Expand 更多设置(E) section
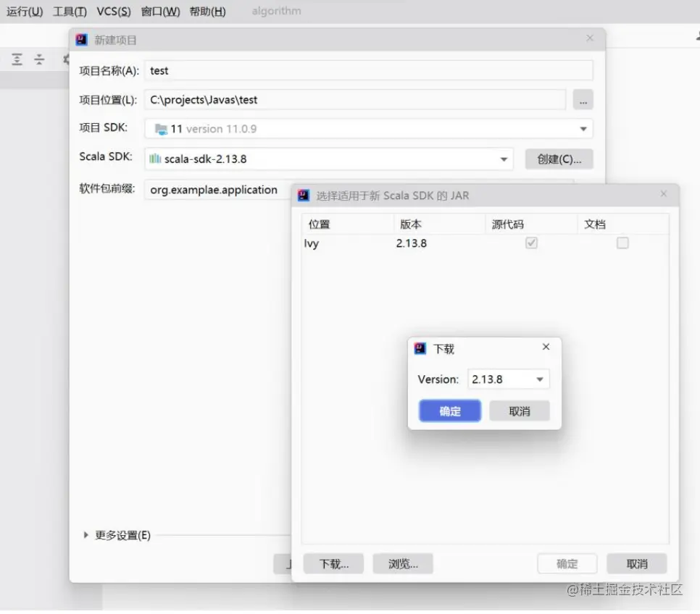Image resolution: width=700 pixels, height=614 pixels. 86,534
